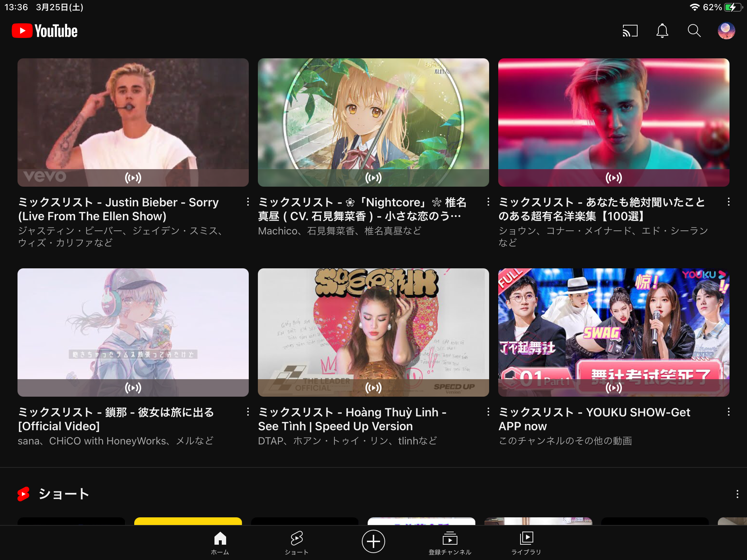Screen dimensions: 747x560
Task: Open options for YOUKU SHOW mix
Action: [728, 412]
